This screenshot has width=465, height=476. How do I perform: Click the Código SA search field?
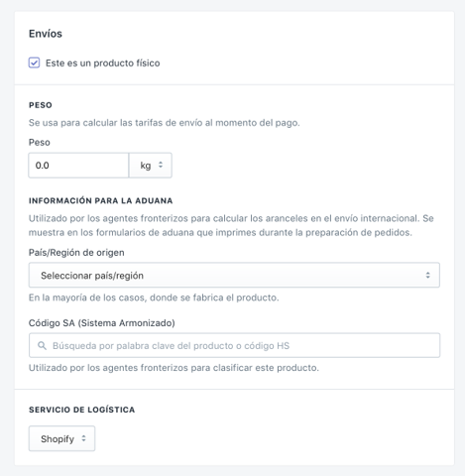click(x=234, y=345)
